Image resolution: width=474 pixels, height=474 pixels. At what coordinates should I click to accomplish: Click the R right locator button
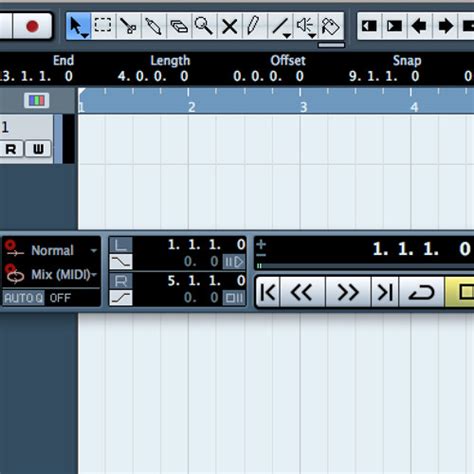pyautogui.click(x=121, y=281)
